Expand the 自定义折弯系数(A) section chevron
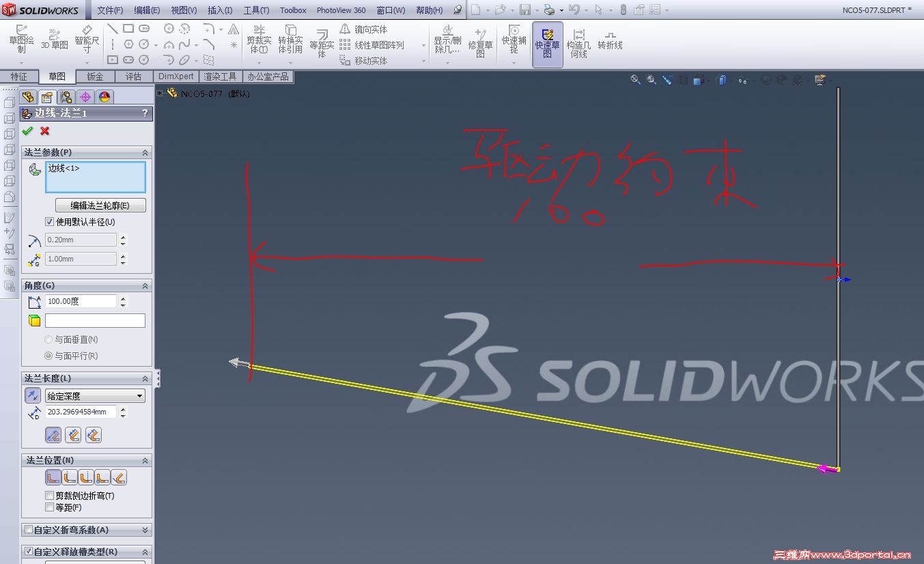924x564 pixels. tap(145, 530)
